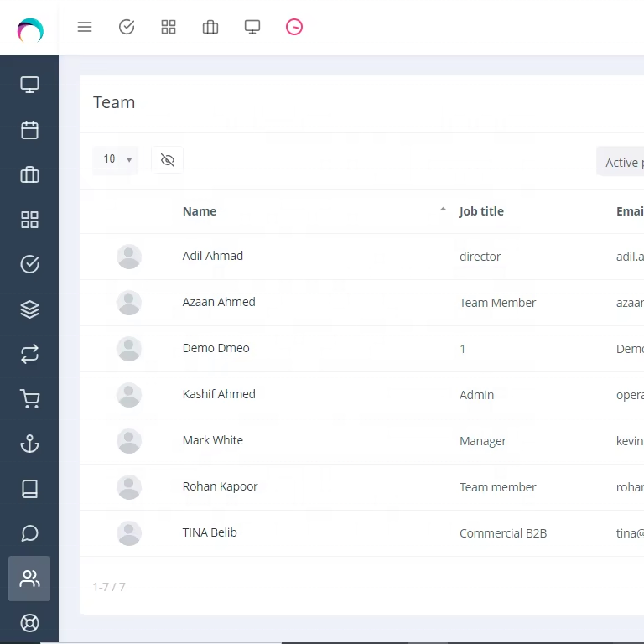644x644 pixels.
Task: Click Kashif Ahmed's avatar thumbnail
Action: (129, 395)
